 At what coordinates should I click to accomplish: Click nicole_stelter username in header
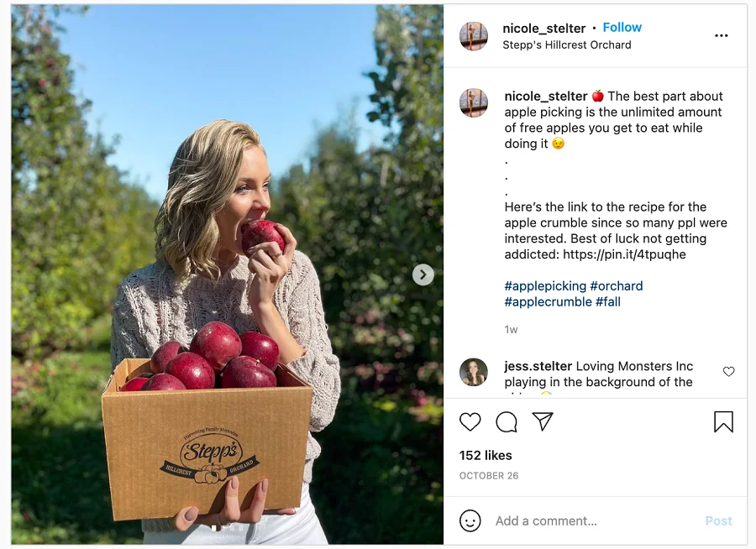click(543, 29)
